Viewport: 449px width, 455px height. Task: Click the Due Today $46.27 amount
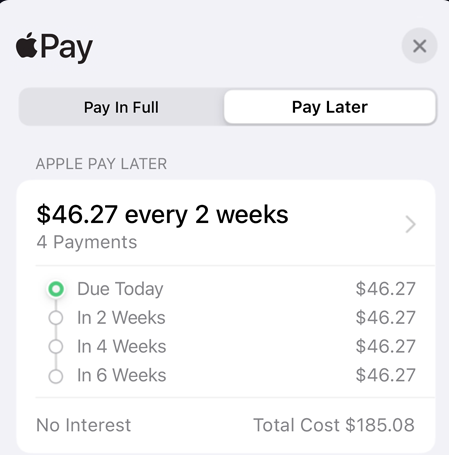(x=385, y=289)
